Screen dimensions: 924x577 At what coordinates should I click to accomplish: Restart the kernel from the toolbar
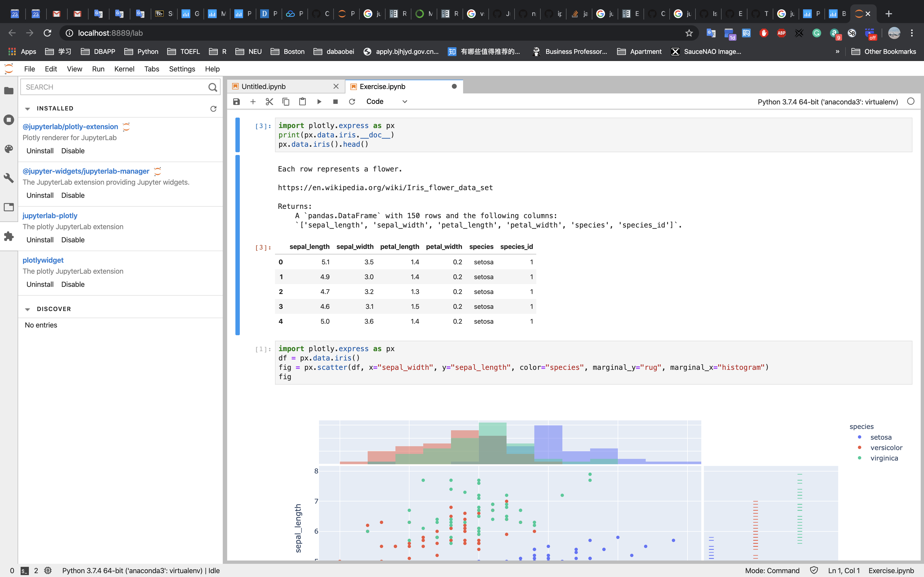point(352,101)
